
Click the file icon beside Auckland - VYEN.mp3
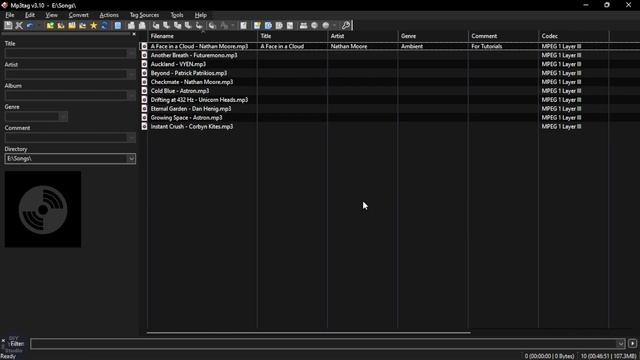[144, 64]
